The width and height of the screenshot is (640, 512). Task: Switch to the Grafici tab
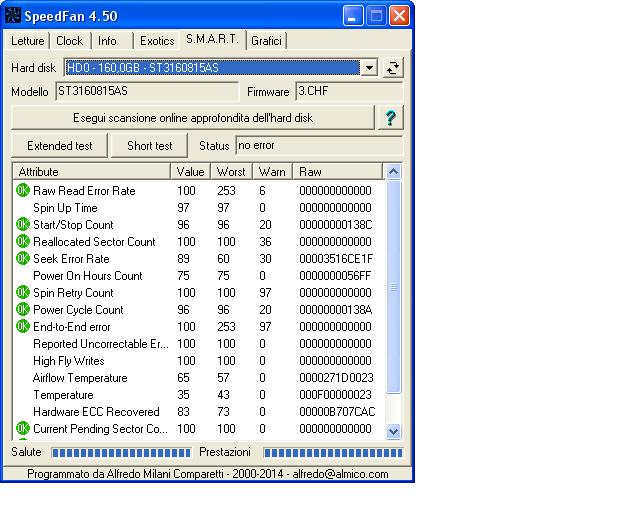point(266,41)
